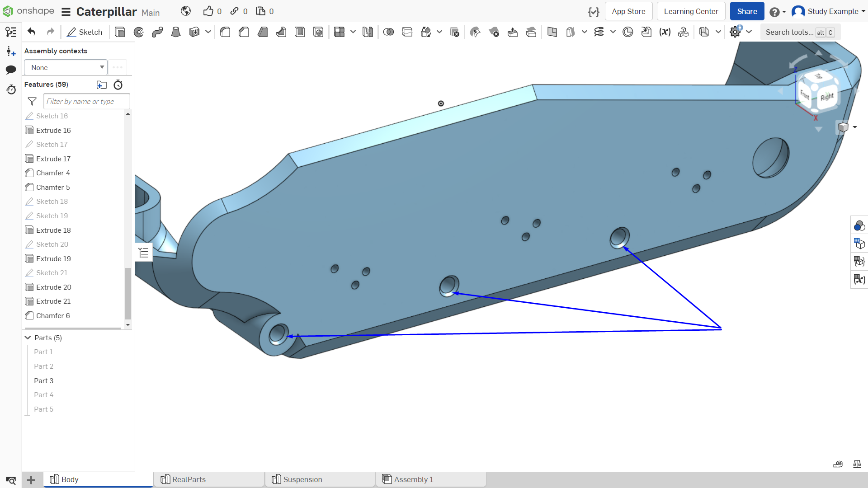
Task: Open the appearance color spheres panel
Action: coord(859,225)
